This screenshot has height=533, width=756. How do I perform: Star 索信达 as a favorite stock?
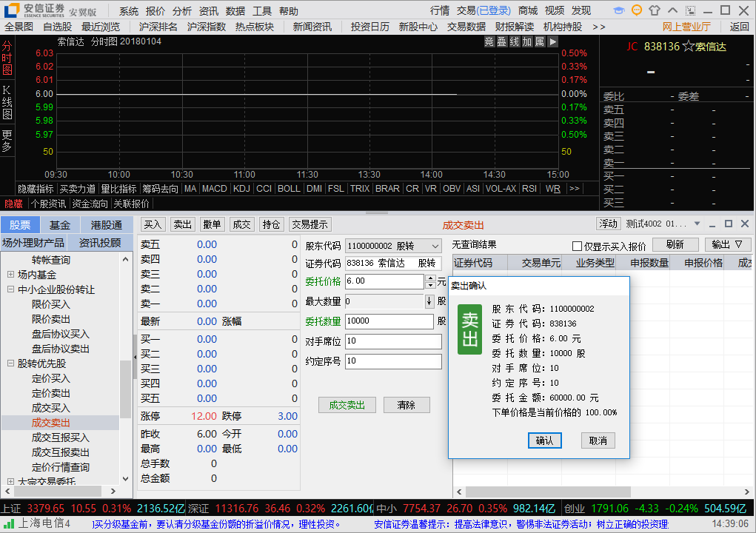tap(689, 47)
